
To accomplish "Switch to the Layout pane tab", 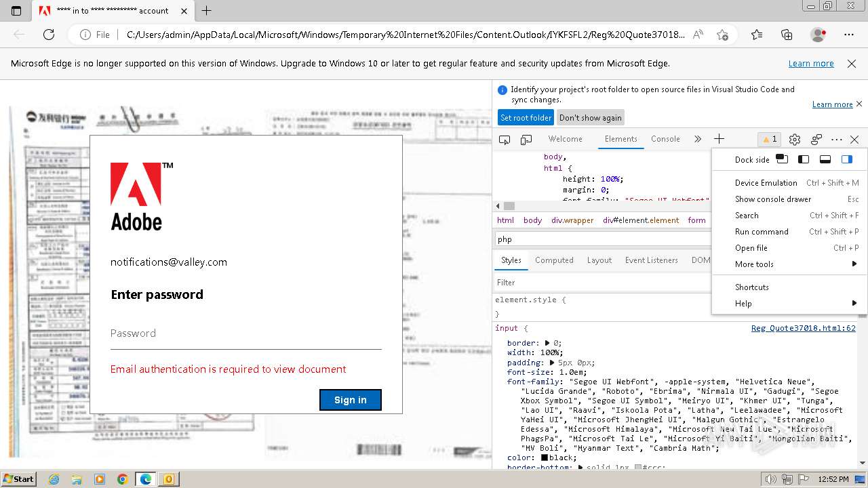I will 599,260.
